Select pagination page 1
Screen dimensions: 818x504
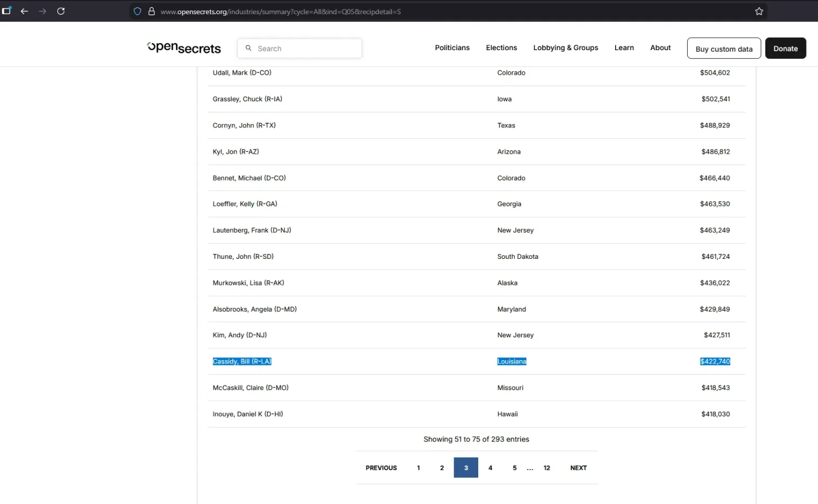click(418, 468)
